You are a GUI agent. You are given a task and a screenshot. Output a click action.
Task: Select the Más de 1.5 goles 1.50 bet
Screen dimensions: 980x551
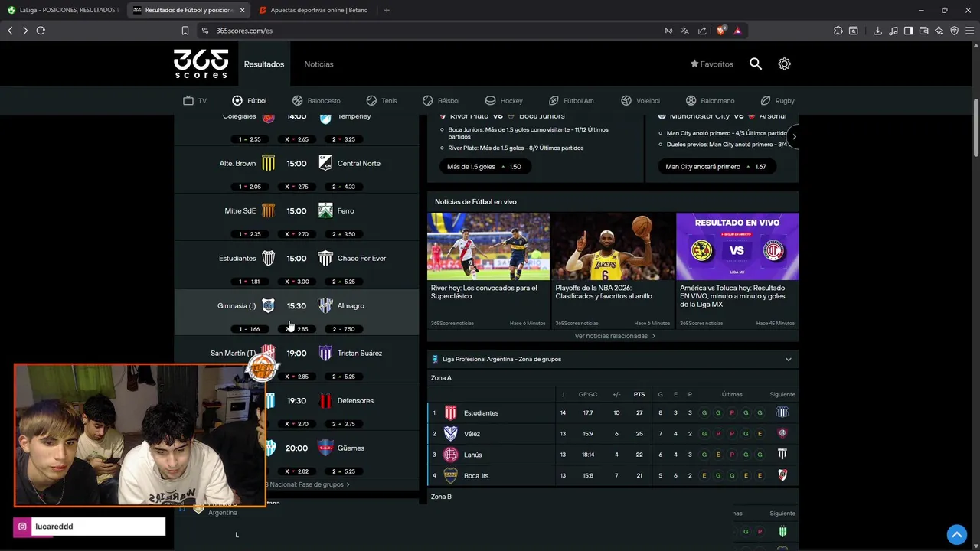[x=485, y=166]
